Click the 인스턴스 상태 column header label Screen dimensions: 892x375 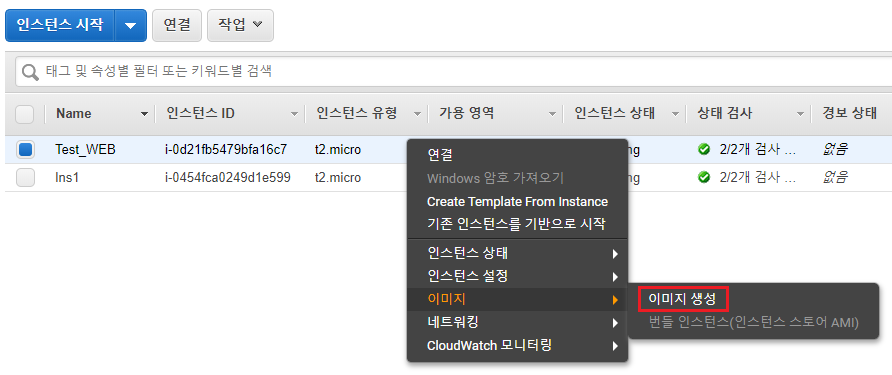(614, 114)
